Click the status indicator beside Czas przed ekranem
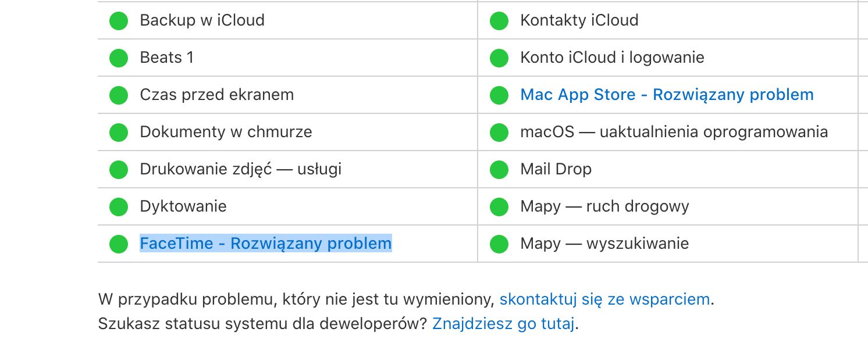 point(118,95)
